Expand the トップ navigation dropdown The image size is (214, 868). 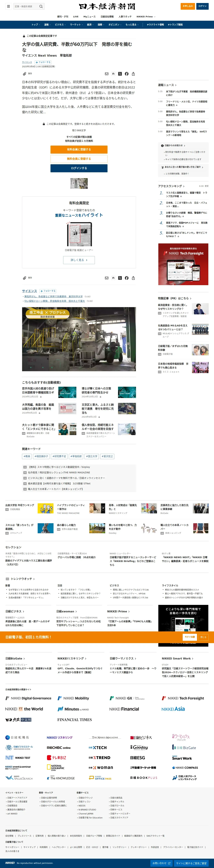coord(36,25)
